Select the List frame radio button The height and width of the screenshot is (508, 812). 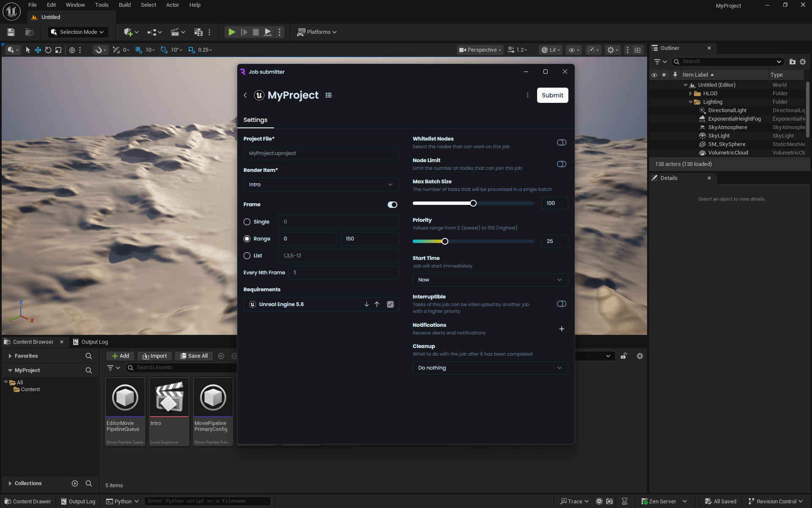point(247,256)
